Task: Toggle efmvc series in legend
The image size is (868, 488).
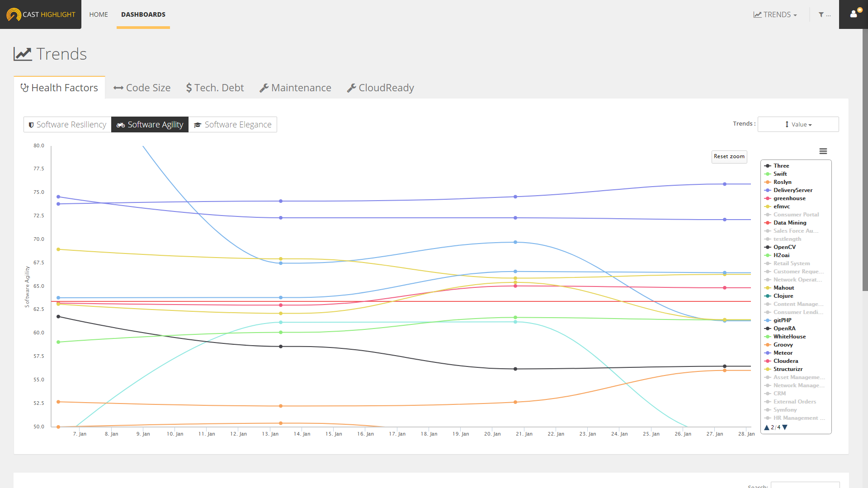Action: pos(778,206)
